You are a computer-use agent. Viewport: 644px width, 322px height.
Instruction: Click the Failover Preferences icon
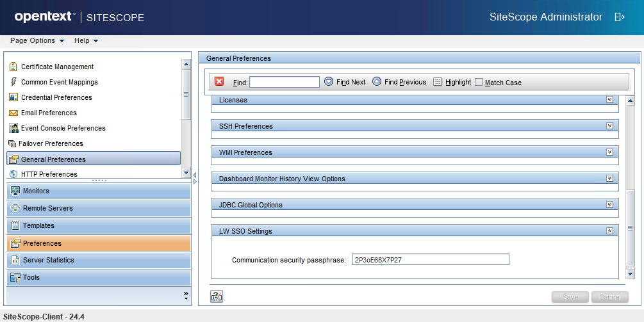12,143
